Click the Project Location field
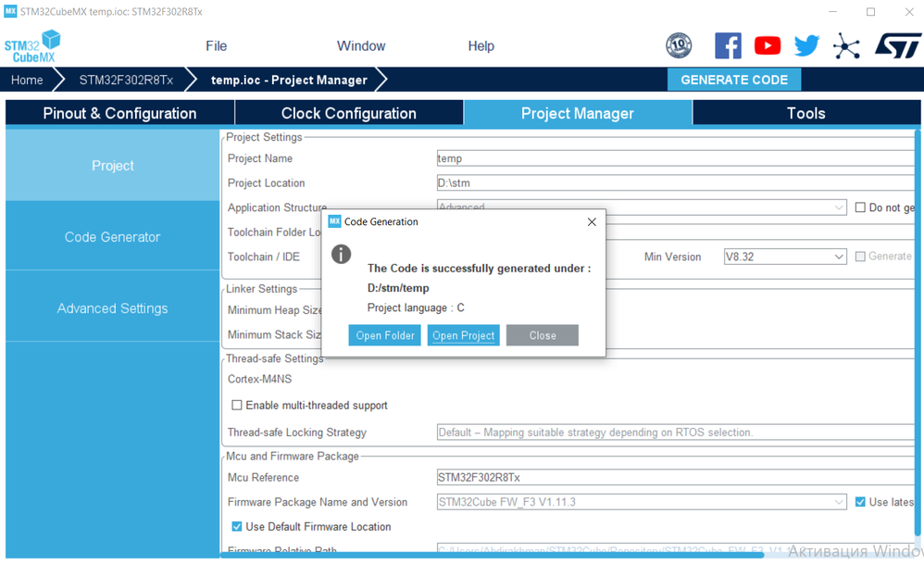Screen dimensions: 924x564 click(675, 182)
